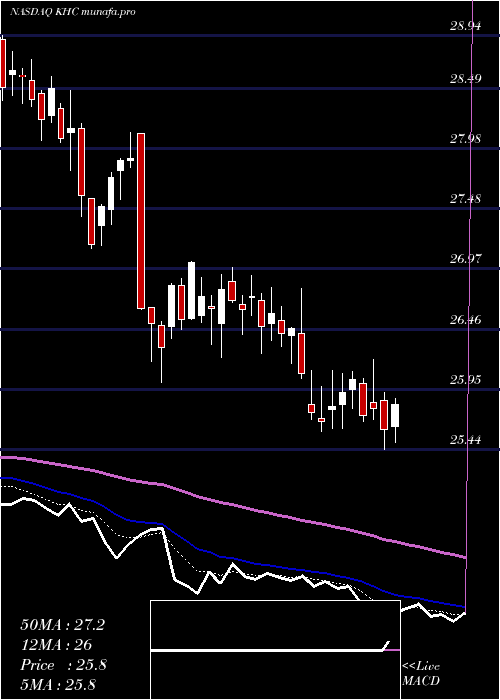
Task: Click the 27.98 price axis label
Action: [x=466, y=139]
